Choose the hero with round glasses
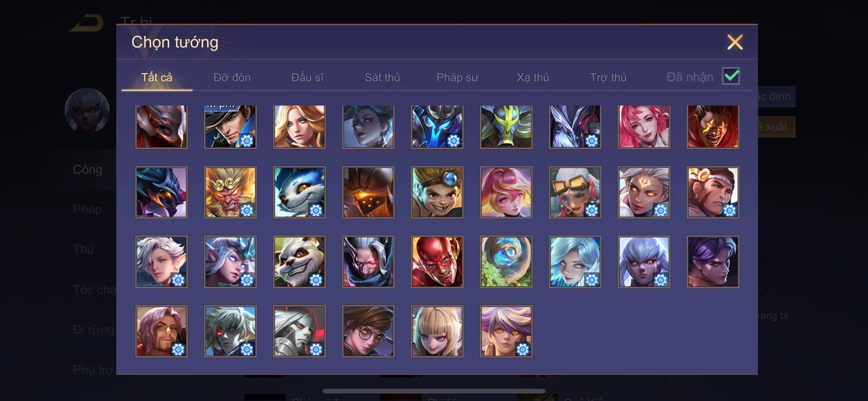 click(368, 331)
